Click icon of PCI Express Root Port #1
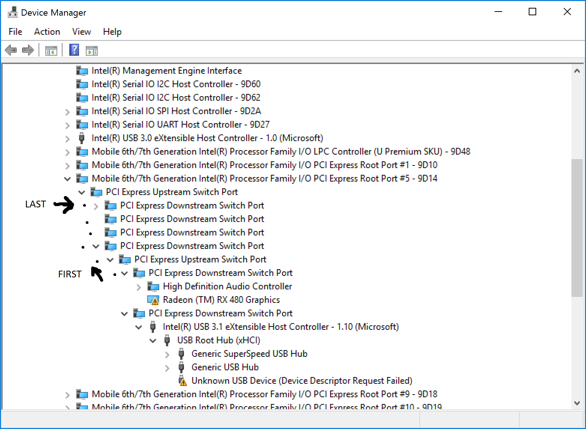Viewport: 586px width, 429px height. (x=82, y=165)
